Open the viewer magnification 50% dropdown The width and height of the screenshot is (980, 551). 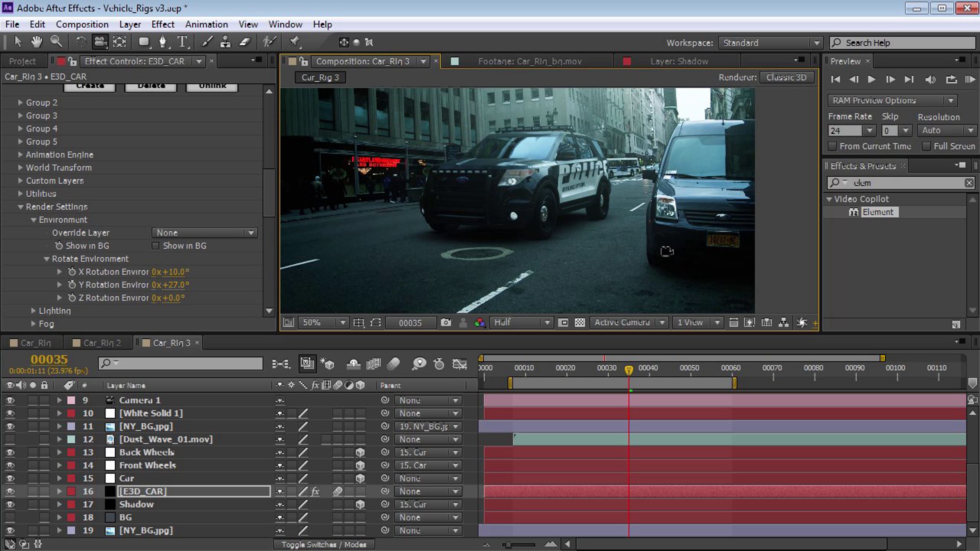click(323, 322)
